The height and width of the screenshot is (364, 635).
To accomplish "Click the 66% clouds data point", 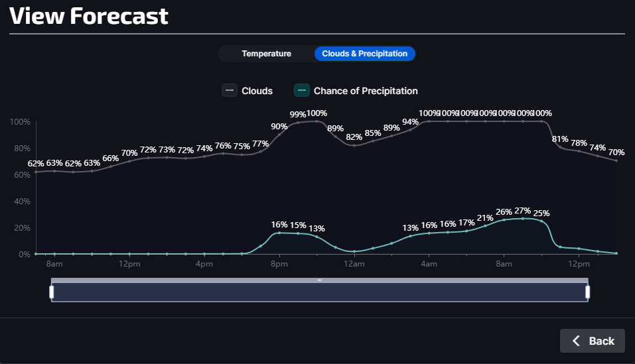I will coord(111,166).
